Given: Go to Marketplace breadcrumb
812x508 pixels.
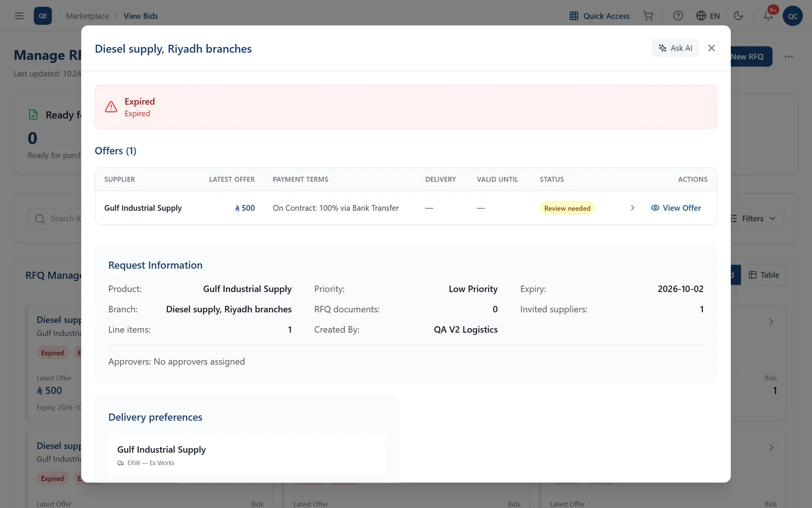Looking at the screenshot, I should pyautogui.click(x=87, y=16).
